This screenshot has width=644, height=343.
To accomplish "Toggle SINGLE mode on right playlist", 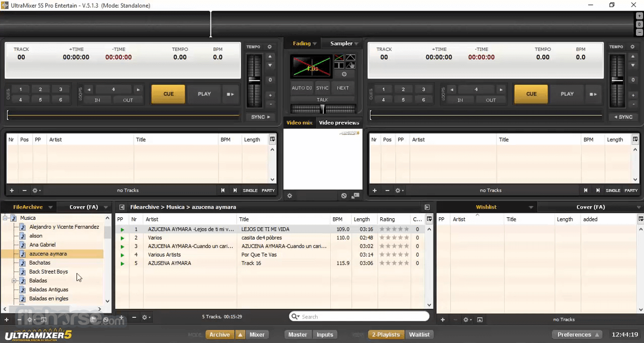I will point(613,191).
